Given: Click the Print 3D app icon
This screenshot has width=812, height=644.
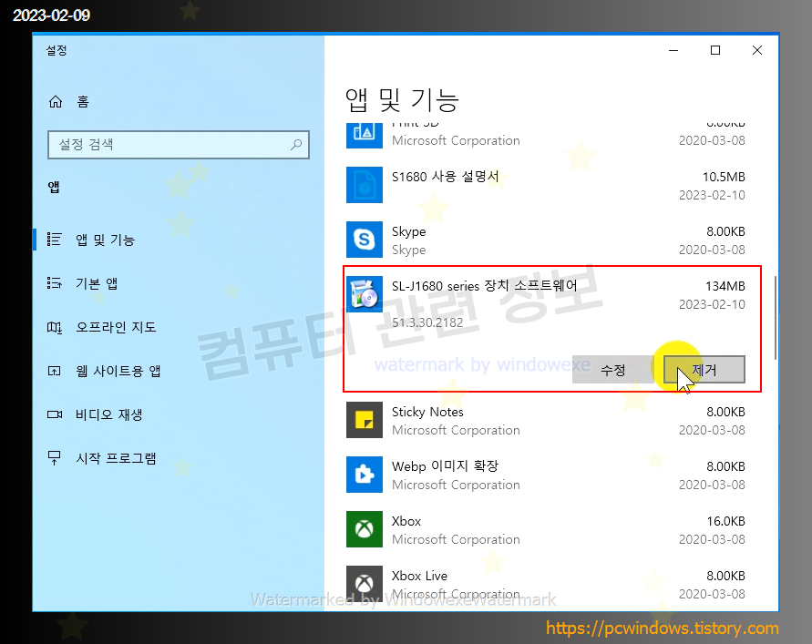Looking at the screenshot, I should click(x=365, y=135).
